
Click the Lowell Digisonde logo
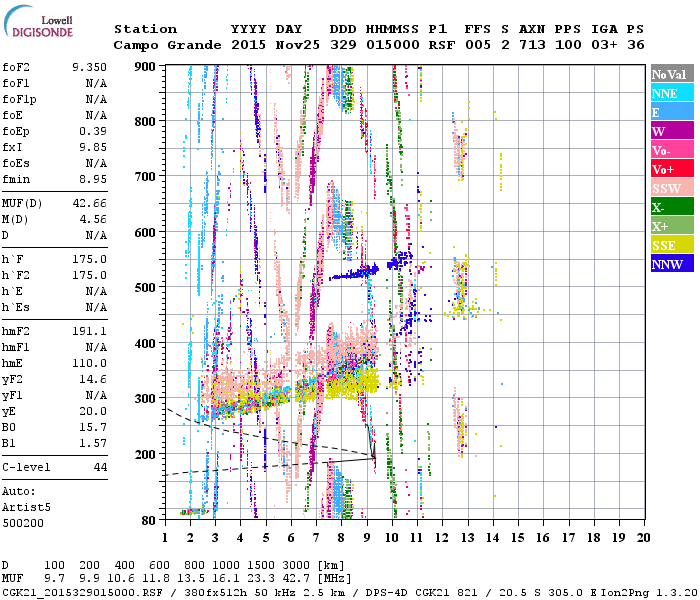click(38, 21)
